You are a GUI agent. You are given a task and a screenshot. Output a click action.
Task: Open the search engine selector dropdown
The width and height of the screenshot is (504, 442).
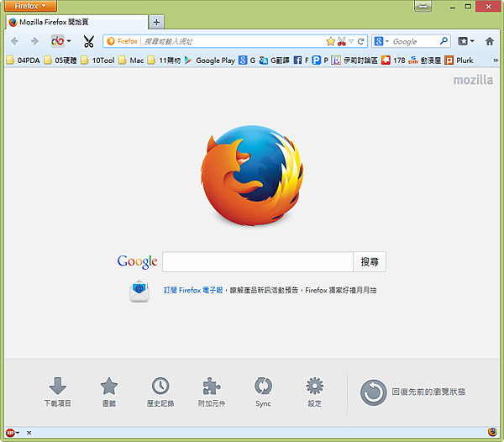tap(381, 41)
